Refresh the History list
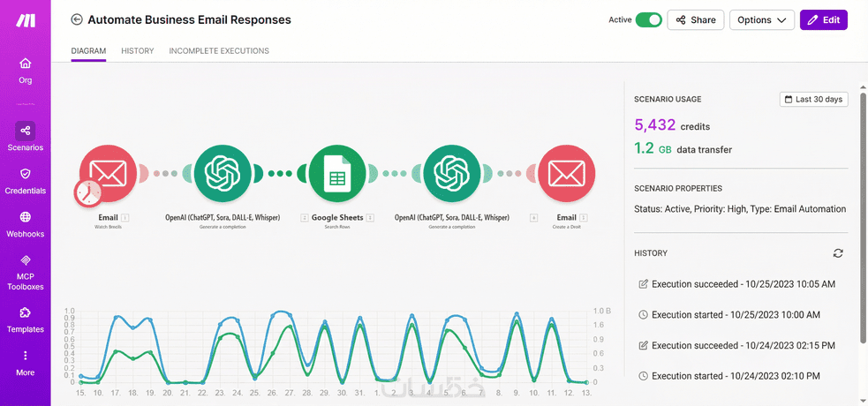Viewport: 868px width, 406px height. (x=838, y=253)
